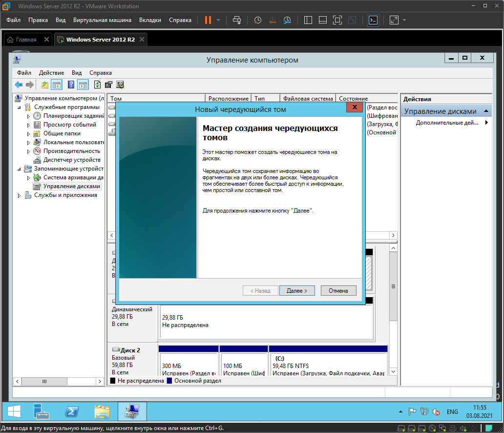Toggle the VMware library sidebar
This screenshot has height=433, width=504.
click(308, 20)
